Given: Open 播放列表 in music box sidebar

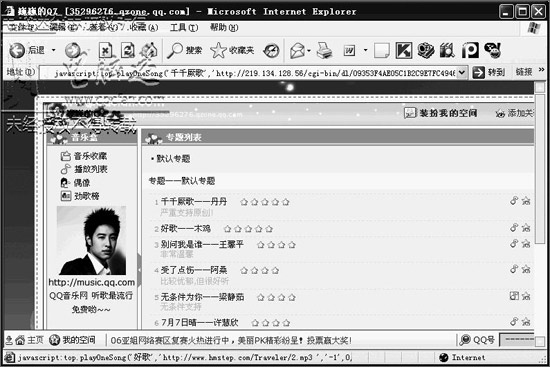Looking at the screenshot, I should pos(91,169).
